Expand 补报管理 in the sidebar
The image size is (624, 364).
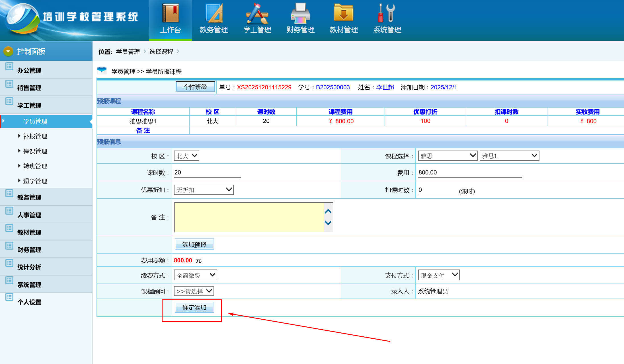pos(35,136)
